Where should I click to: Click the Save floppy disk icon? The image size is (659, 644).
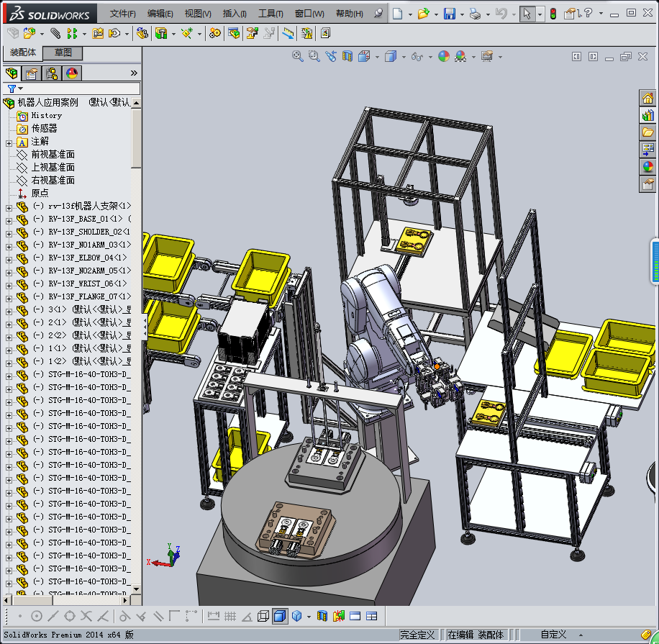point(449,14)
